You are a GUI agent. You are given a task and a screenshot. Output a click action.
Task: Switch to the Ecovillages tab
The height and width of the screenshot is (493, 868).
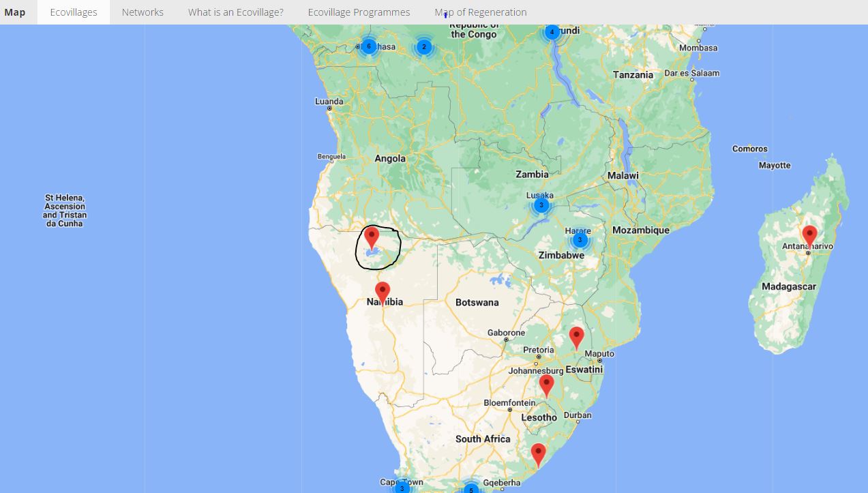pyautogui.click(x=74, y=12)
